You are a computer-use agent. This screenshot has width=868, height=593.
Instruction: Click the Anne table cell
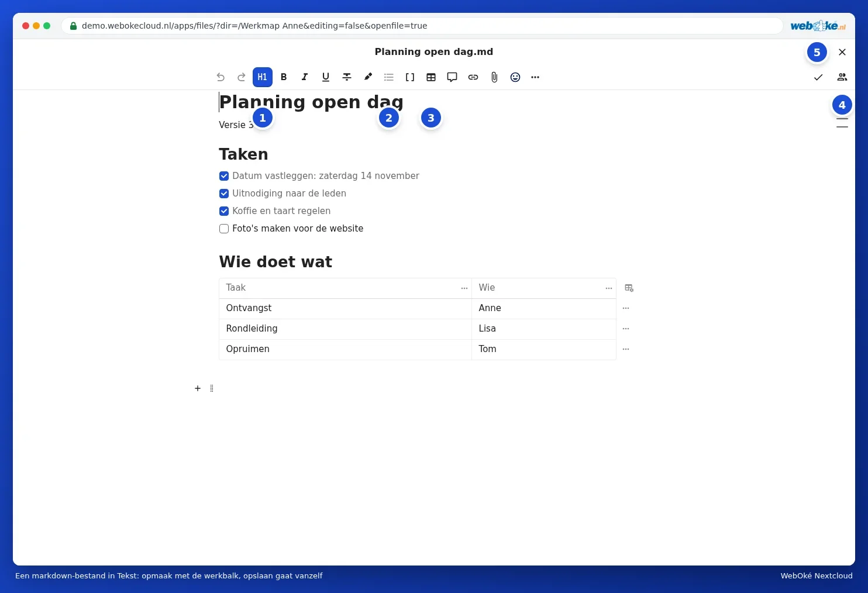pos(544,308)
